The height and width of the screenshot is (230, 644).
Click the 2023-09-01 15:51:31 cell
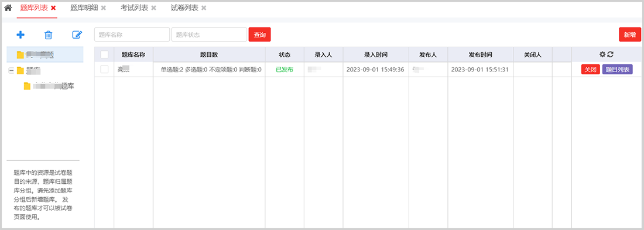(x=480, y=70)
